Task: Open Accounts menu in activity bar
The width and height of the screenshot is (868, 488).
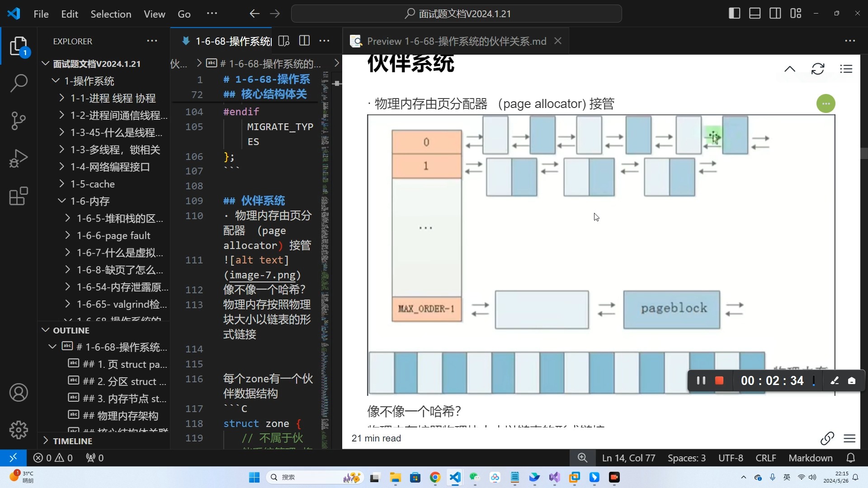Action: 19,393
